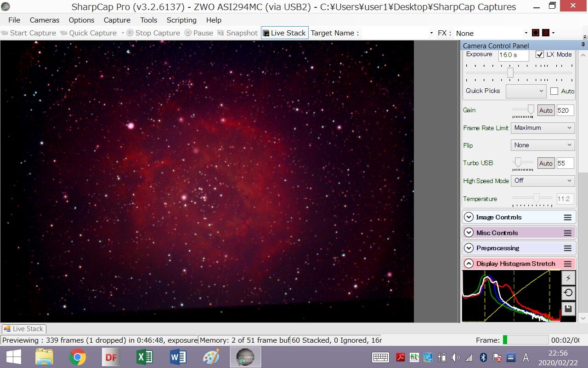Click the Turbo USB value field 55
Viewport: 588px width, 368px height.
pos(565,163)
